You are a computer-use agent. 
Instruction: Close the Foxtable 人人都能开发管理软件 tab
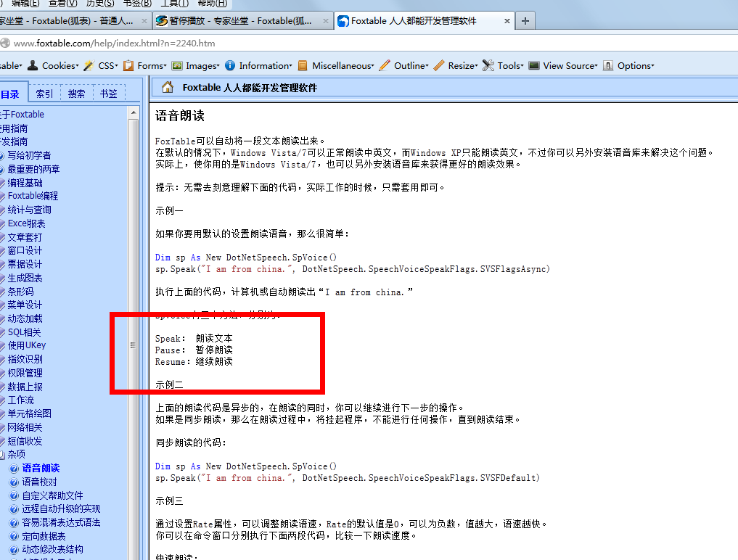[507, 21]
